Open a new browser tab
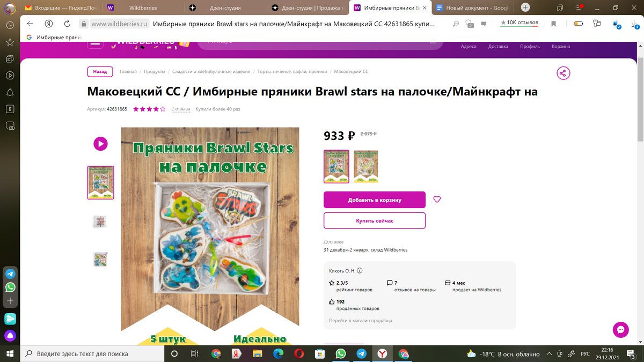Screen dimensions: 644x362 pos(525,8)
